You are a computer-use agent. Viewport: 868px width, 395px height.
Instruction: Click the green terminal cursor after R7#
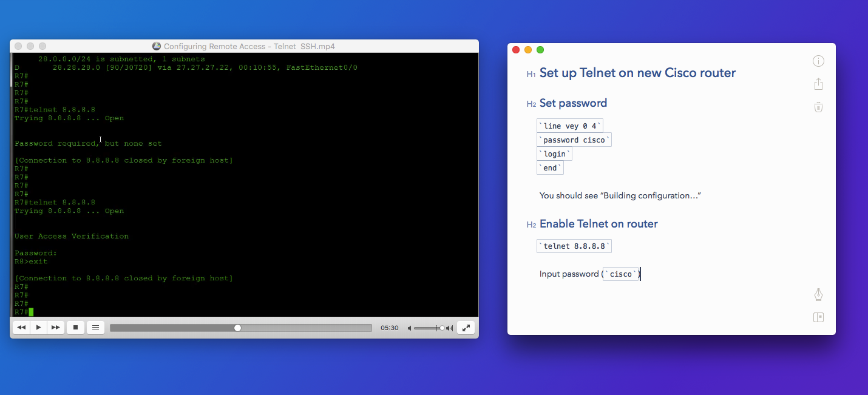31,312
